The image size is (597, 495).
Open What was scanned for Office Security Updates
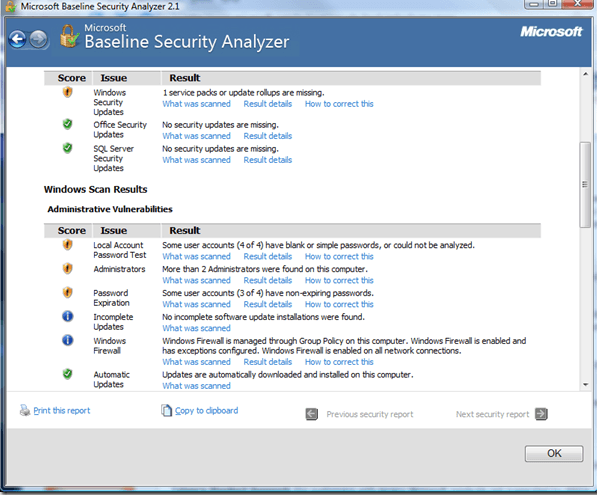coord(196,136)
